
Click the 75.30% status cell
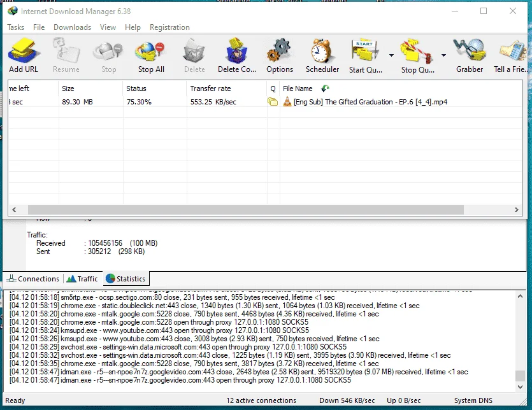(x=139, y=102)
